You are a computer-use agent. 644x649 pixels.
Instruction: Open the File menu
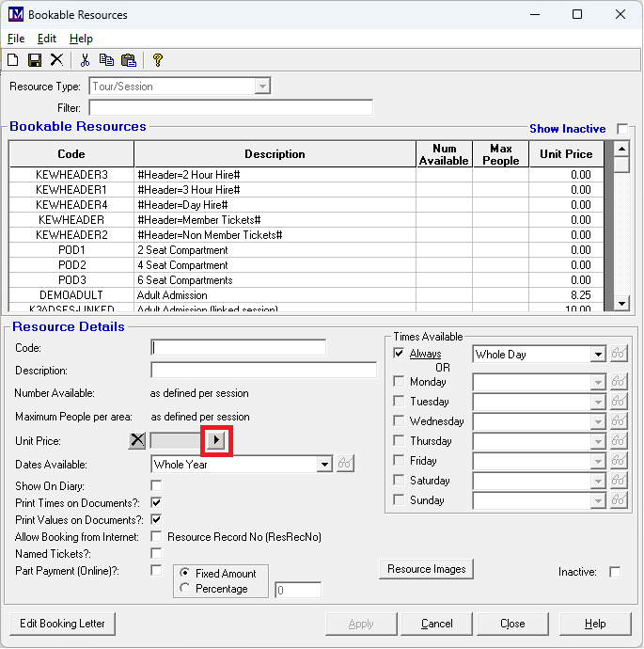pyautogui.click(x=16, y=39)
